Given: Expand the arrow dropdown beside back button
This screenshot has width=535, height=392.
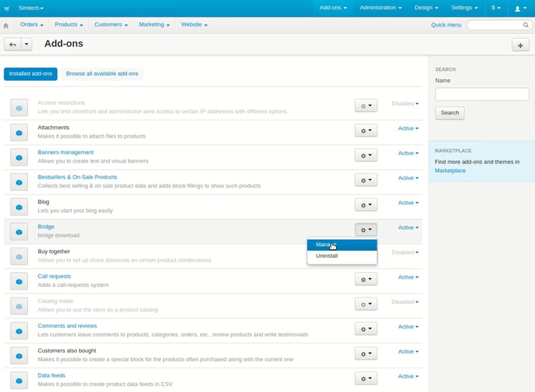Looking at the screenshot, I should (27, 44).
